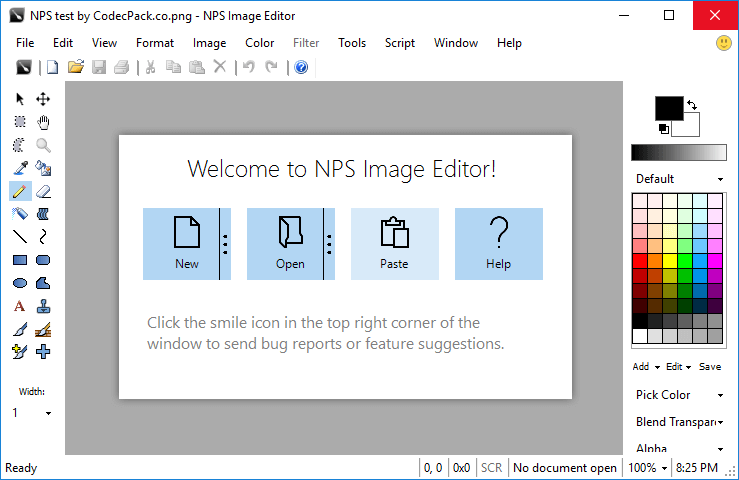Click the grayscale gradient bar

(679, 153)
